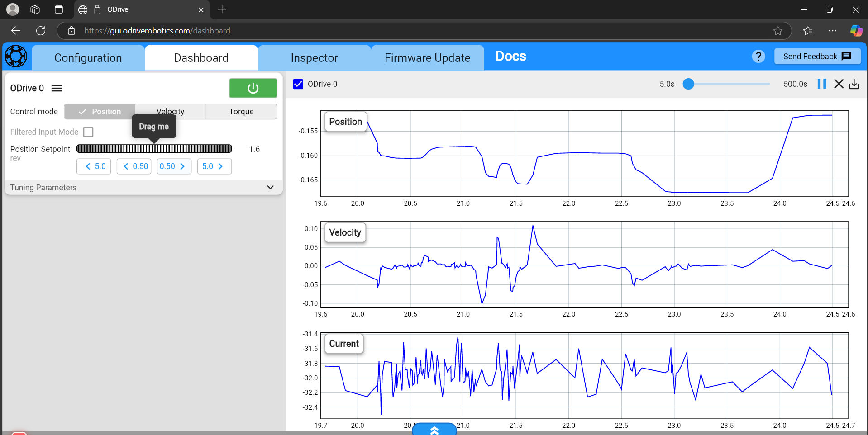Click the 500.0s time range label
868x435 pixels.
click(796, 84)
